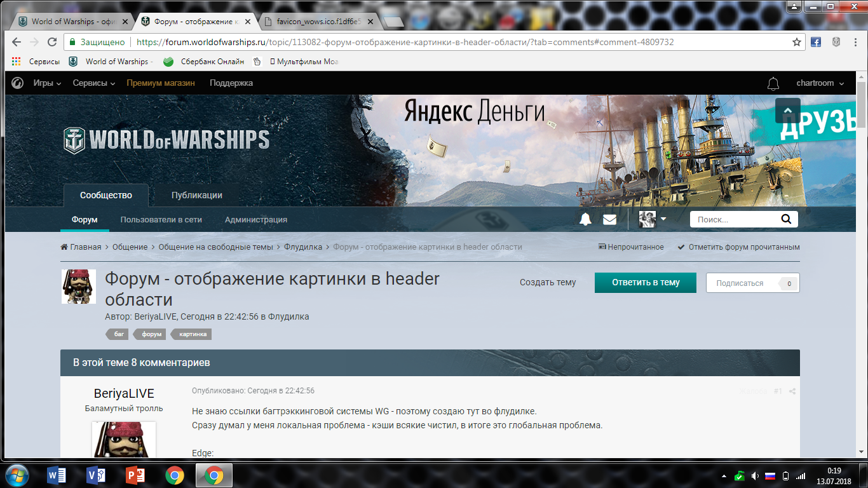
Task: Click Отметить форум прочитанным
Action: point(738,247)
